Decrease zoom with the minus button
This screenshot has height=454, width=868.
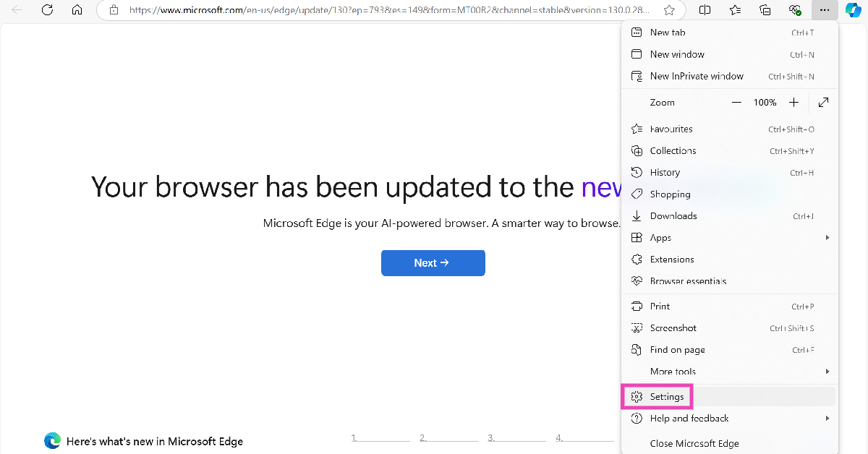pyautogui.click(x=736, y=103)
